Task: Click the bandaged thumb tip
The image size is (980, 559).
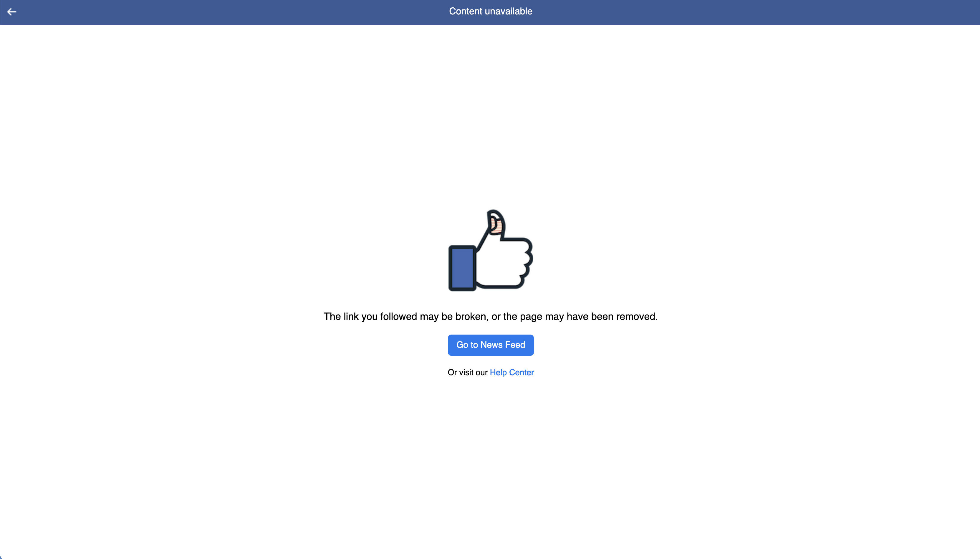Action: click(x=495, y=223)
